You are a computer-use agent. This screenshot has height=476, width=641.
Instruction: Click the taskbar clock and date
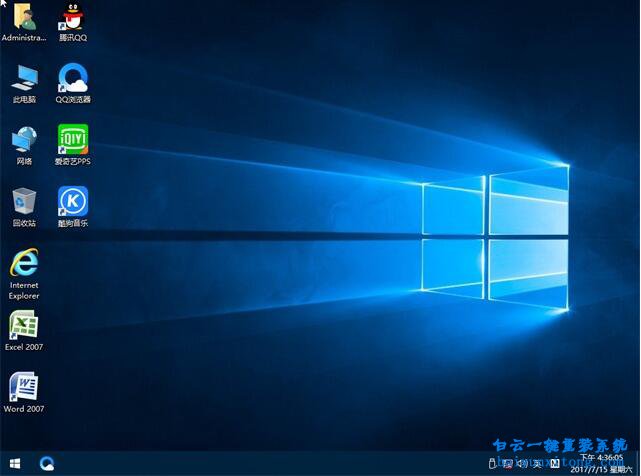(602, 464)
